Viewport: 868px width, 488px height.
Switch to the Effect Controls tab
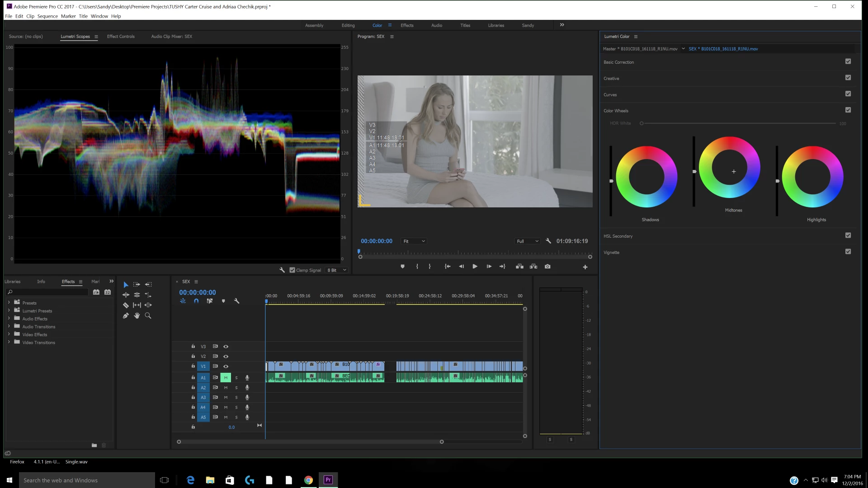pyautogui.click(x=121, y=37)
